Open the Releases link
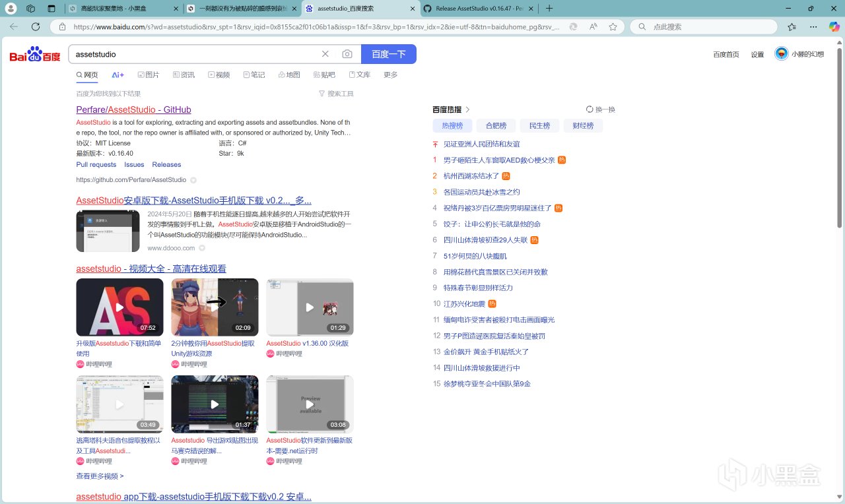The image size is (845, 504). [x=166, y=165]
